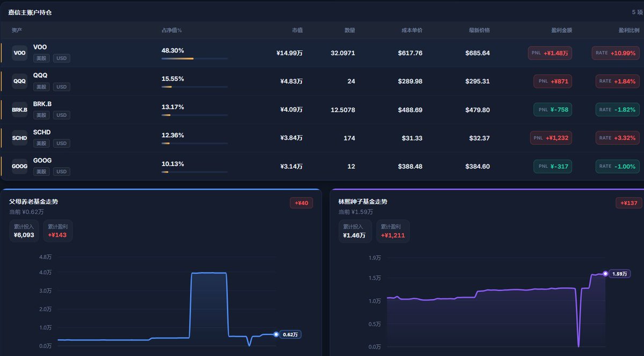Click the PNL +¥1,232 badge for SCHD

tap(551, 138)
